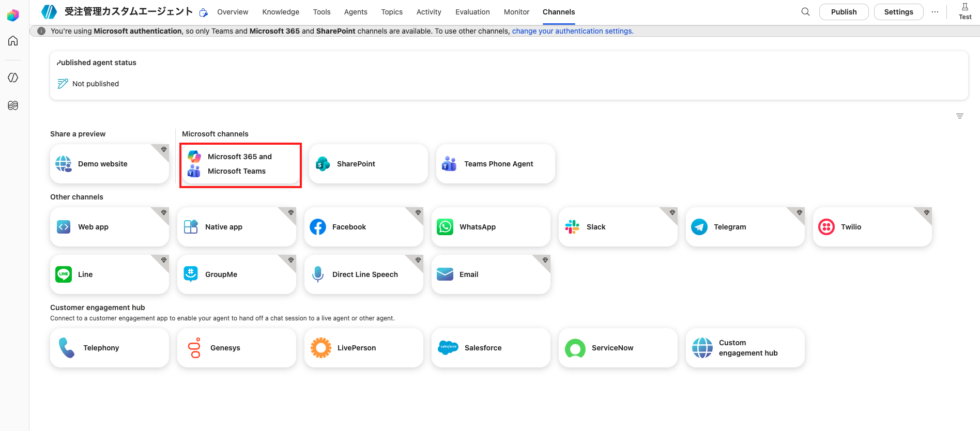Go to the Agents tab
980x431 pixels.
coord(356,12)
